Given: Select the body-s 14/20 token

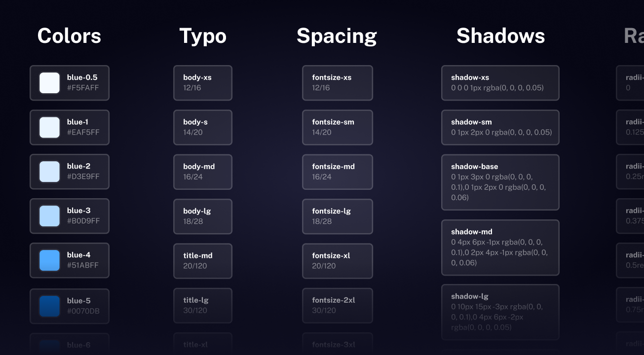Looking at the screenshot, I should pyautogui.click(x=203, y=127).
